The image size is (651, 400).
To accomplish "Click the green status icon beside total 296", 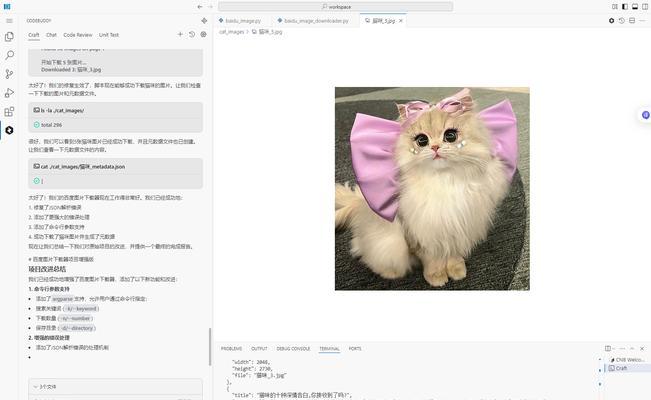I will [37, 125].
